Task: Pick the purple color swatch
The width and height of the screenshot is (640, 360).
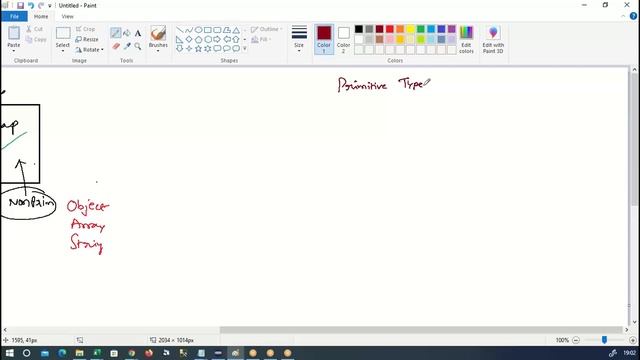Action: click(451, 29)
